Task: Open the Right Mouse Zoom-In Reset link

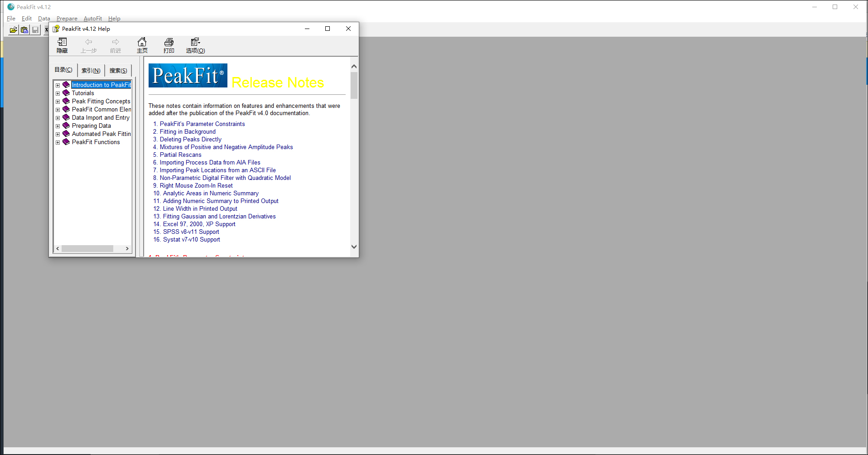Action: point(196,185)
